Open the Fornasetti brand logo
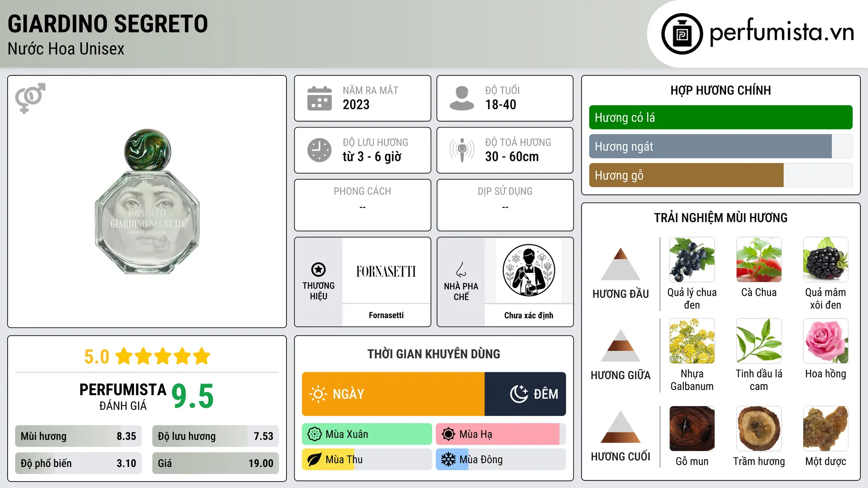This screenshot has width=868, height=488. tap(386, 271)
